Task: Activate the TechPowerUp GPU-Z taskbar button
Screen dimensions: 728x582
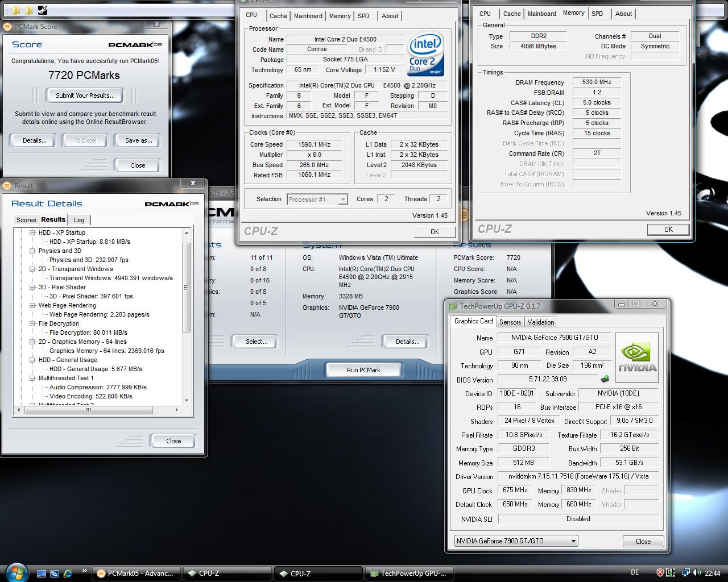Action: [409, 573]
